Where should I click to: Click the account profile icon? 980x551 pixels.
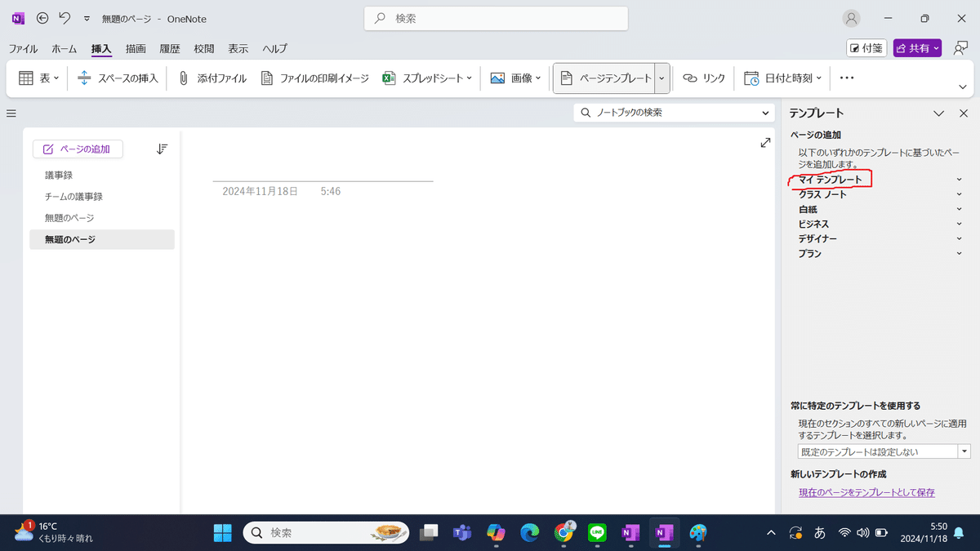tap(852, 18)
